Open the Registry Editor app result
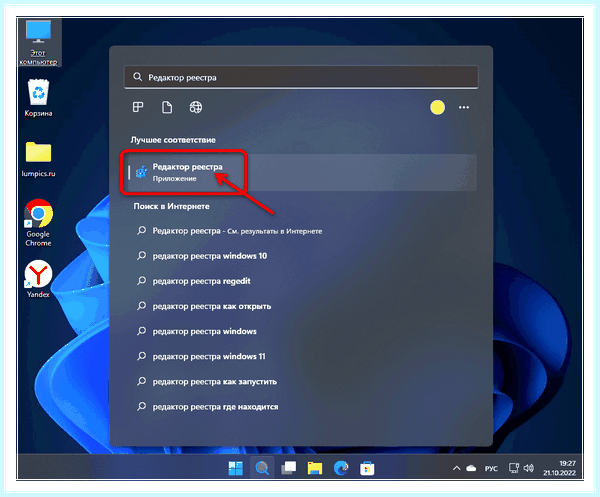600x497 pixels. 302,172
